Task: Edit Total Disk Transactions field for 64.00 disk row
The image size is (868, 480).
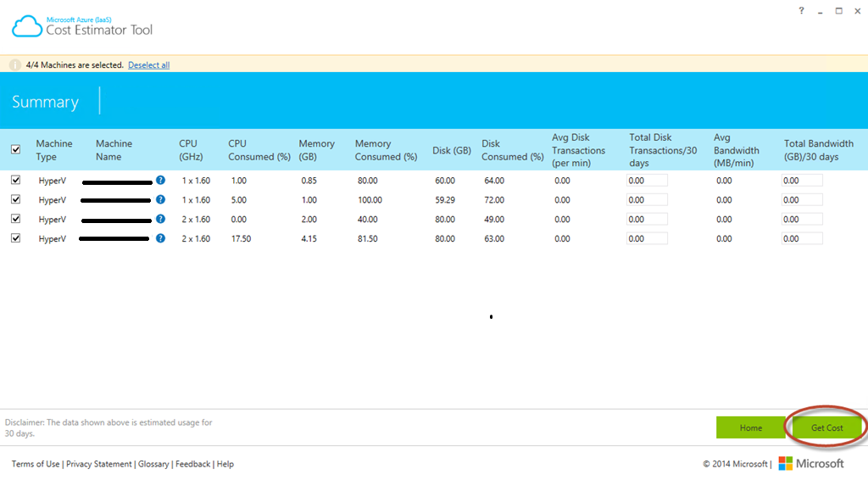Action: tap(647, 181)
